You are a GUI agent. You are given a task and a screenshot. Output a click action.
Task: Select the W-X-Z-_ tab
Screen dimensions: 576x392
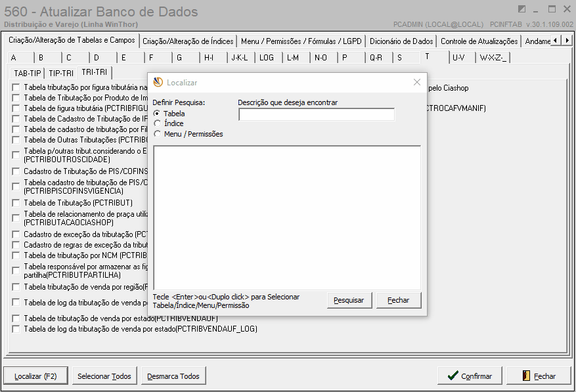(493, 58)
